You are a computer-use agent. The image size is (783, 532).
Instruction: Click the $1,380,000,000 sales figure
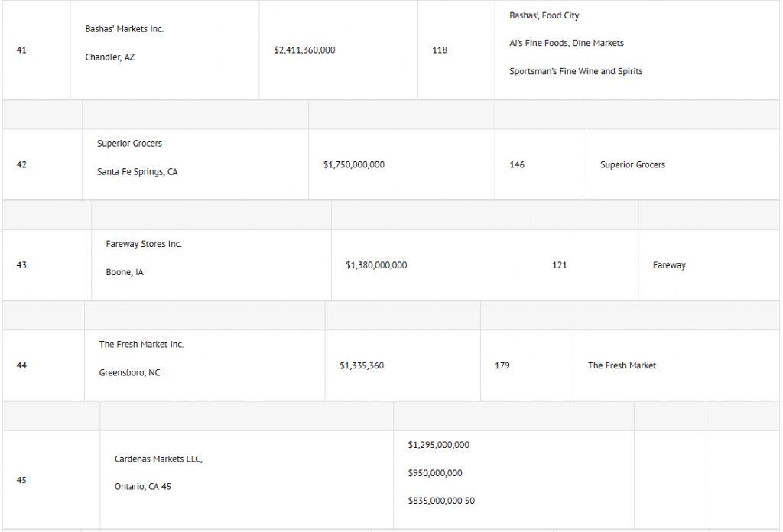(x=376, y=266)
